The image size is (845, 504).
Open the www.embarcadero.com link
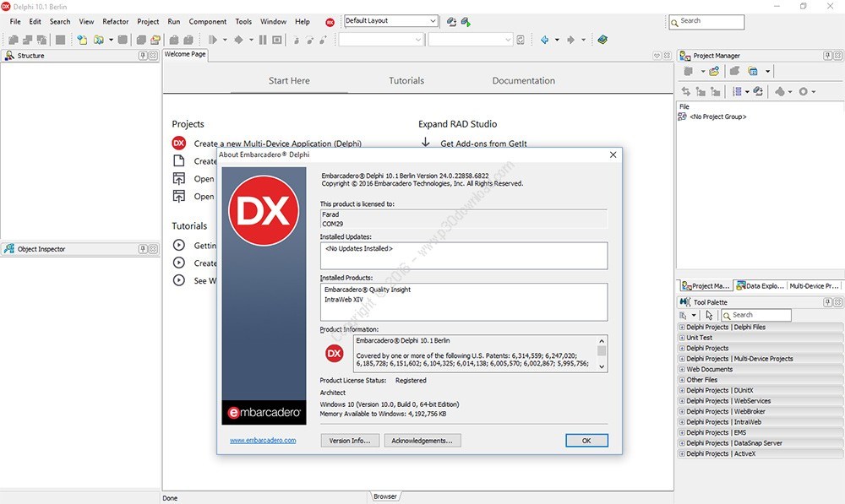click(x=263, y=441)
